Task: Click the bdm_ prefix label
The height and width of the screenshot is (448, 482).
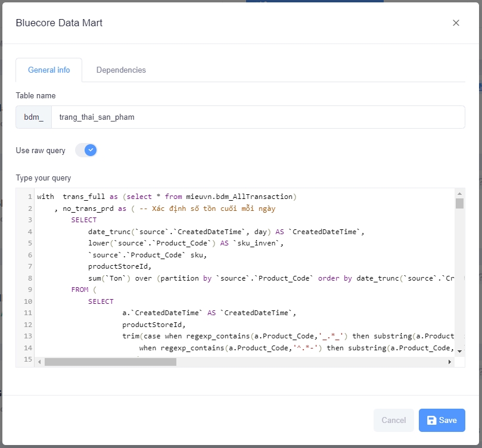Action: coord(33,117)
